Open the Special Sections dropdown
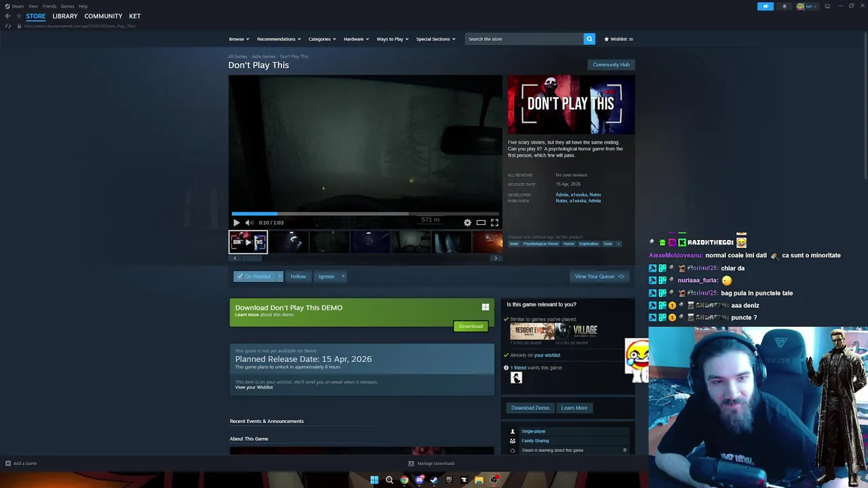Viewport: 868px width, 488px height. point(435,39)
